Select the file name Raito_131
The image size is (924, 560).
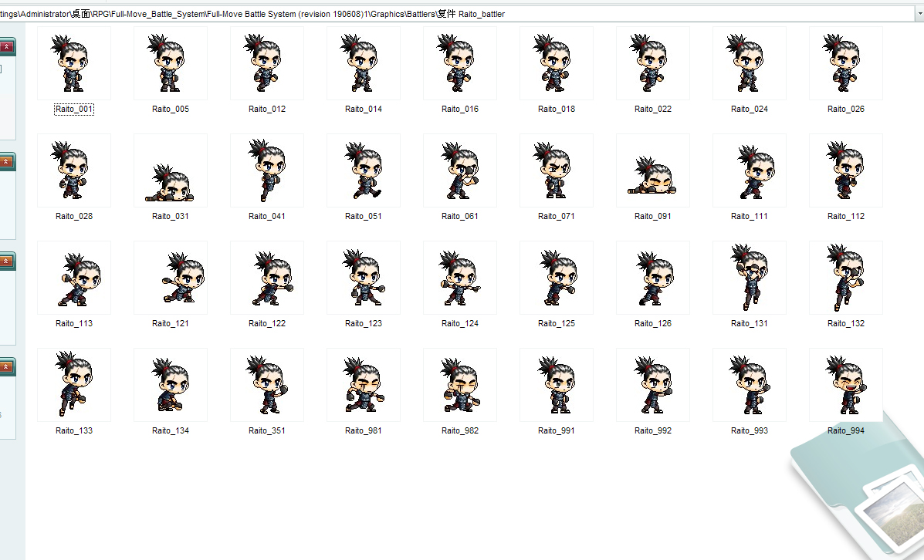tap(750, 323)
